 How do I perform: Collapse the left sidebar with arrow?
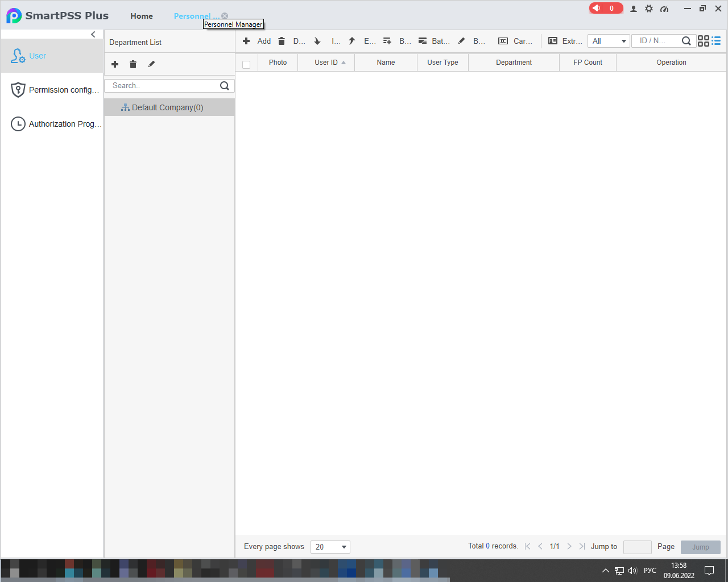pos(93,35)
